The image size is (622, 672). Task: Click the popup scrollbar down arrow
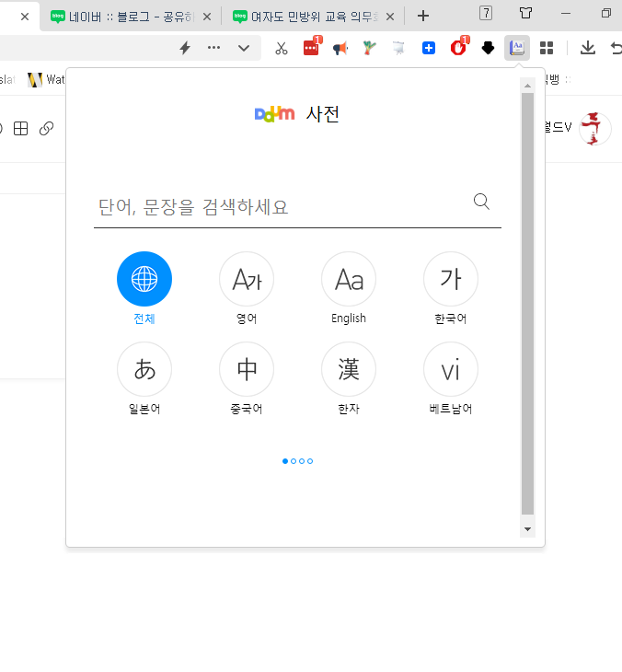[528, 529]
